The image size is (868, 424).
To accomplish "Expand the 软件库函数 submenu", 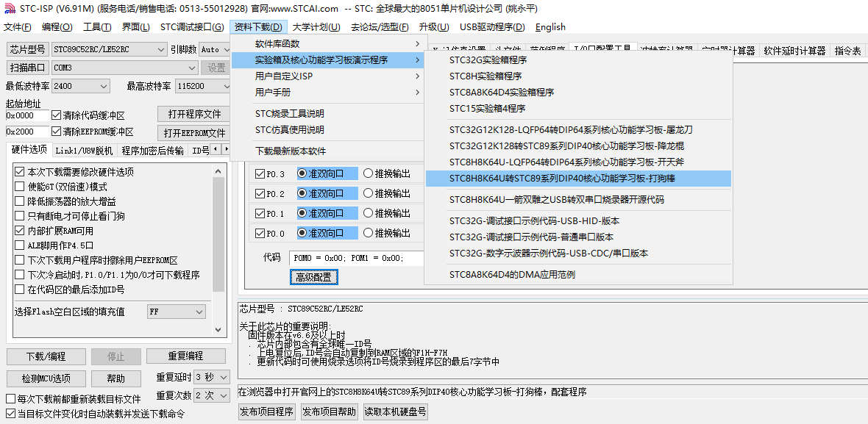I will (x=329, y=43).
